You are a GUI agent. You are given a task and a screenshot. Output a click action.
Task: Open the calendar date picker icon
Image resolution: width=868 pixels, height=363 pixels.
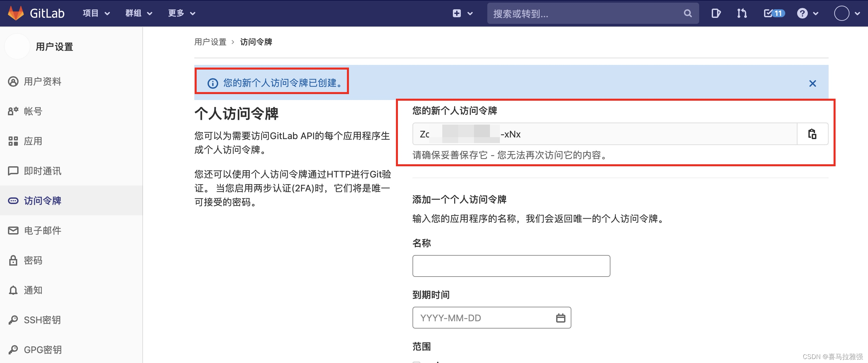tap(560, 318)
